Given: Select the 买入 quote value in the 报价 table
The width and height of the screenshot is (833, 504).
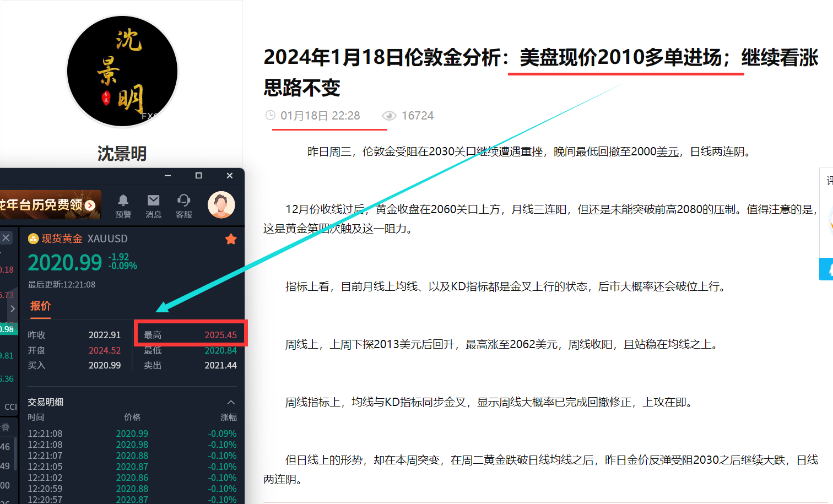Looking at the screenshot, I should click(x=105, y=365).
